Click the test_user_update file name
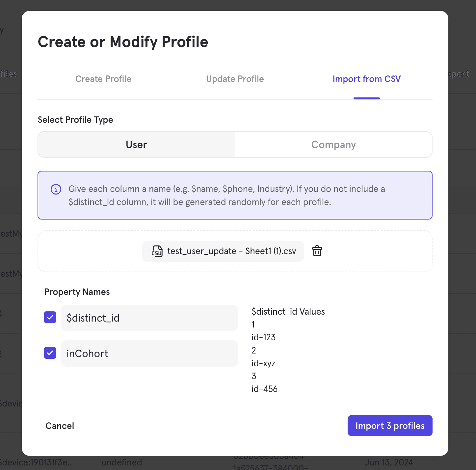 point(231,251)
